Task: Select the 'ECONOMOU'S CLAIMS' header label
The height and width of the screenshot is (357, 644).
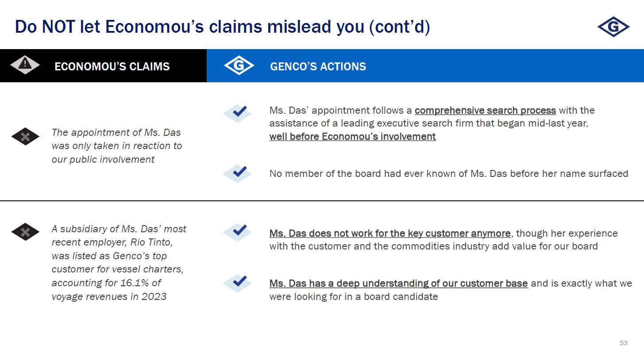Action: pos(112,66)
